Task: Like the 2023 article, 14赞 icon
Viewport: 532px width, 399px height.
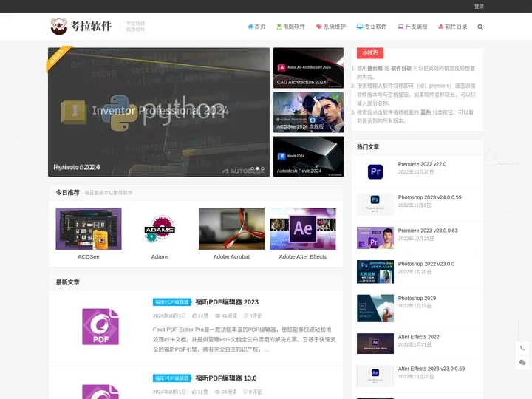Action: point(200,316)
